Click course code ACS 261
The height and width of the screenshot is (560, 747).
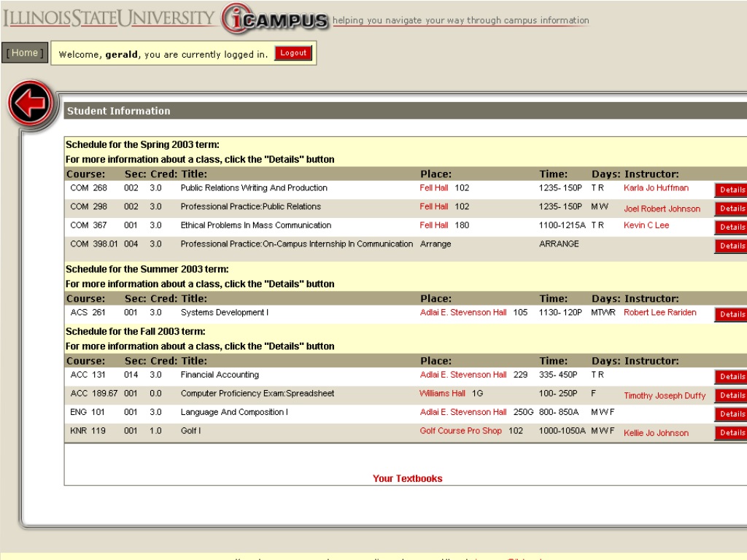tap(88, 312)
